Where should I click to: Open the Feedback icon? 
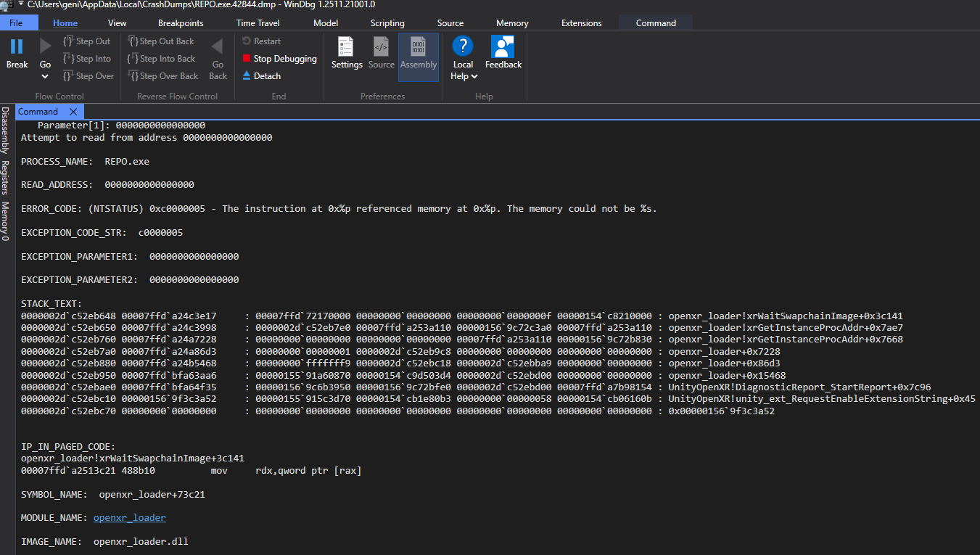coord(503,48)
